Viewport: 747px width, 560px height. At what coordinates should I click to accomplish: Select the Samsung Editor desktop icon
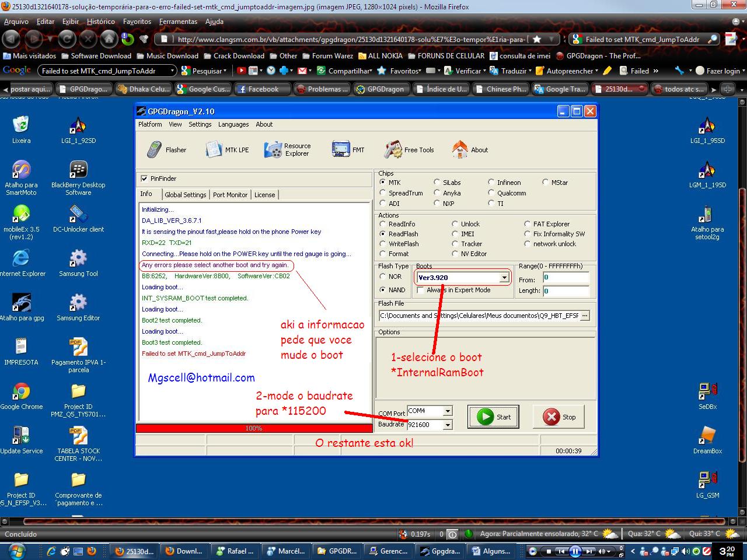coord(78,307)
